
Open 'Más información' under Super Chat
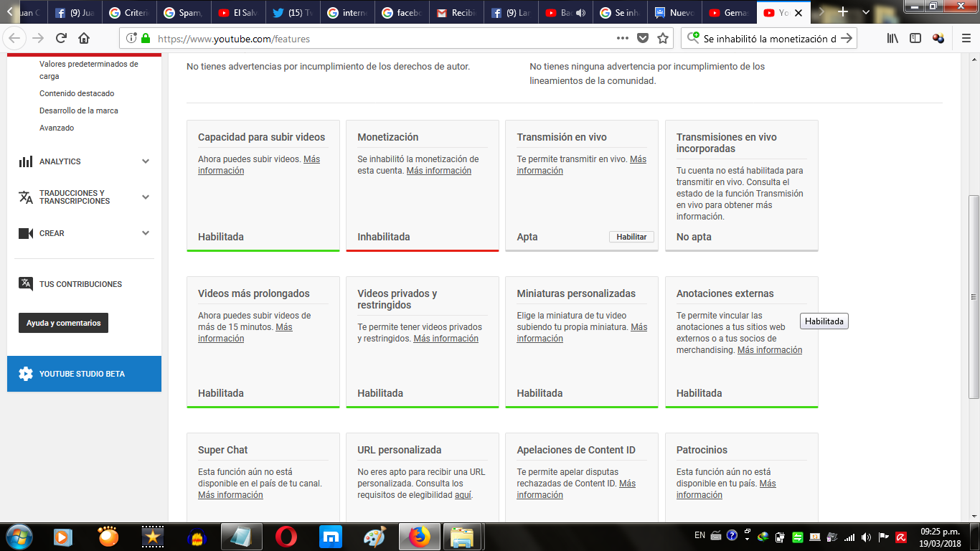[x=230, y=495]
